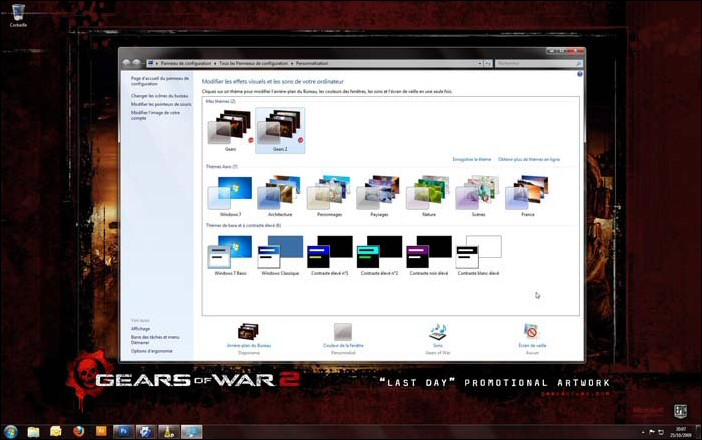Open Barre des tâches et menu Démarrer
The width and height of the screenshot is (702, 440).
click(x=155, y=340)
